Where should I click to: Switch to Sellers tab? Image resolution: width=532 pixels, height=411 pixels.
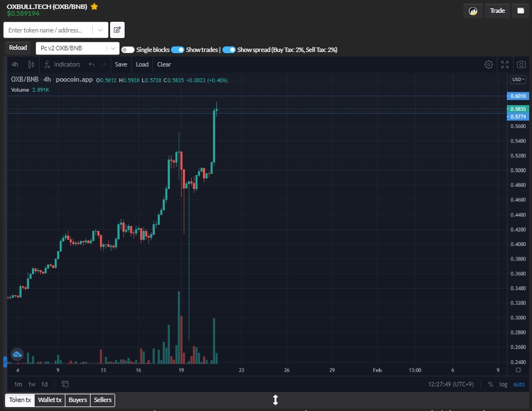[x=102, y=400]
